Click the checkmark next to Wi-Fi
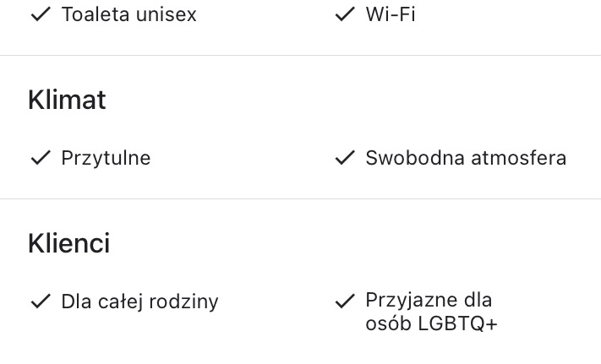Screen dimensions: 601x364 344,14
